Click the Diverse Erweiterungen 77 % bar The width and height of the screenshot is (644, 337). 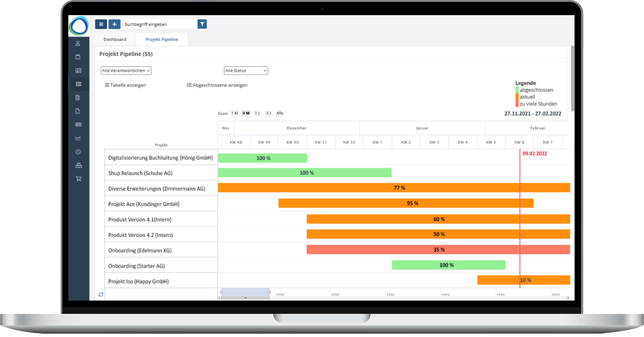pyautogui.click(x=394, y=188)
